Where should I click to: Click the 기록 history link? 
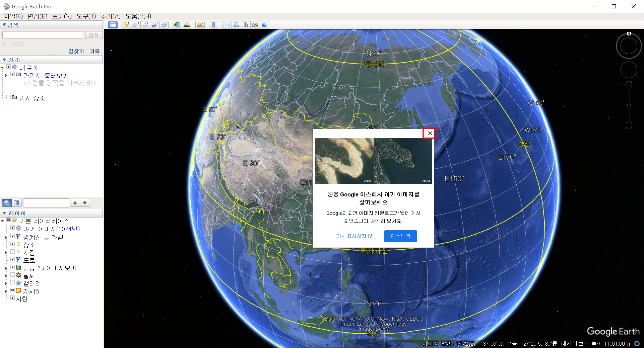tap(94, 51)
